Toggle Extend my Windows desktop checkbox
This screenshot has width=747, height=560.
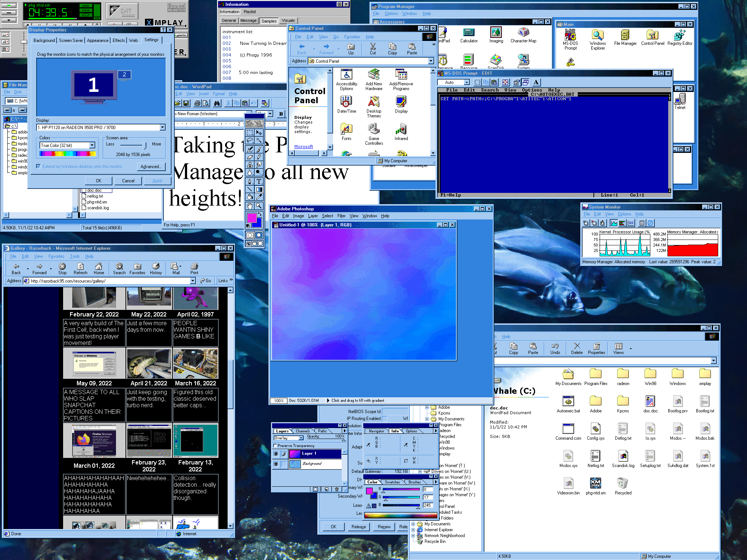(x=38, y=167)
